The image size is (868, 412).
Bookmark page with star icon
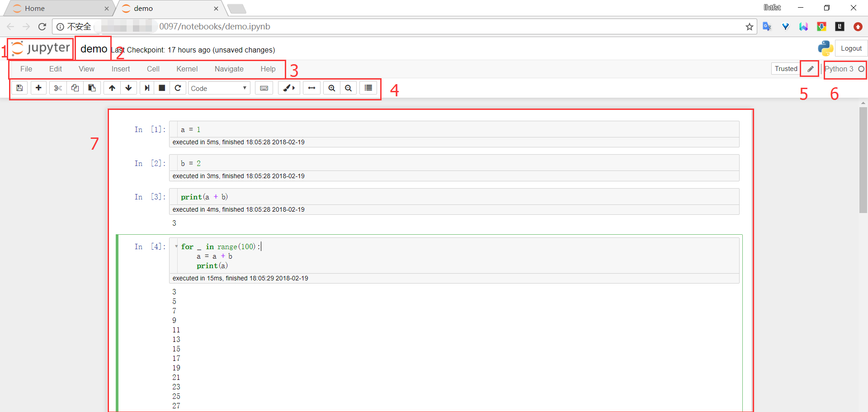pyautogui.click(x=749, y=27)
